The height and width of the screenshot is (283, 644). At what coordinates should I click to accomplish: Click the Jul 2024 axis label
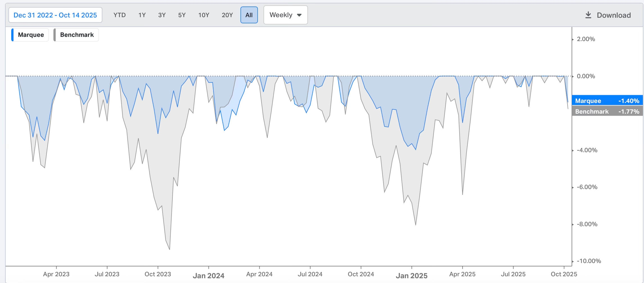310,274
